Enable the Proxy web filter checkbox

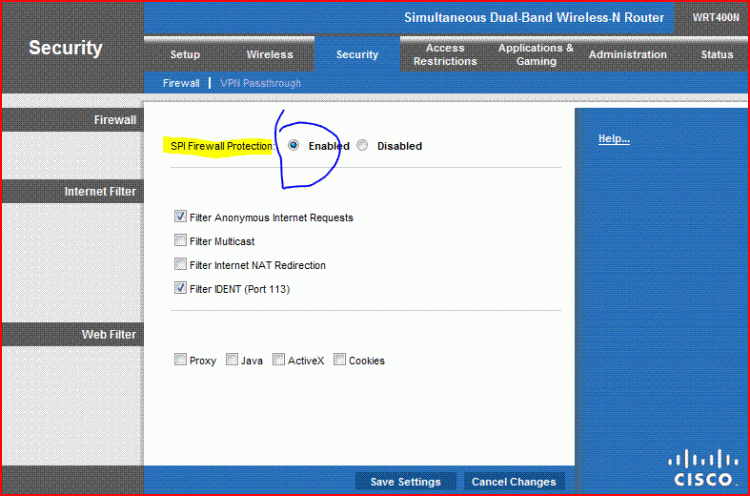click(180, 360)
